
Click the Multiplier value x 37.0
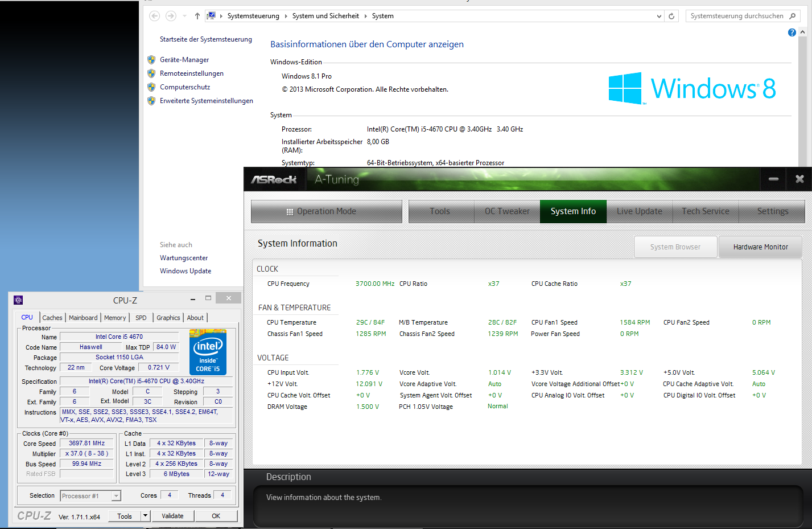click(87, 453)
